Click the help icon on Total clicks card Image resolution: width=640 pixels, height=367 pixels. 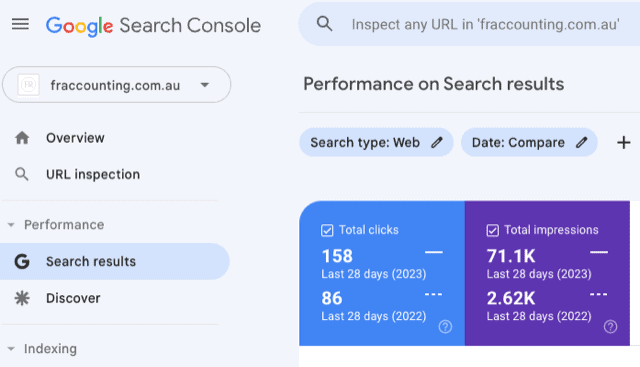(445, 327)
